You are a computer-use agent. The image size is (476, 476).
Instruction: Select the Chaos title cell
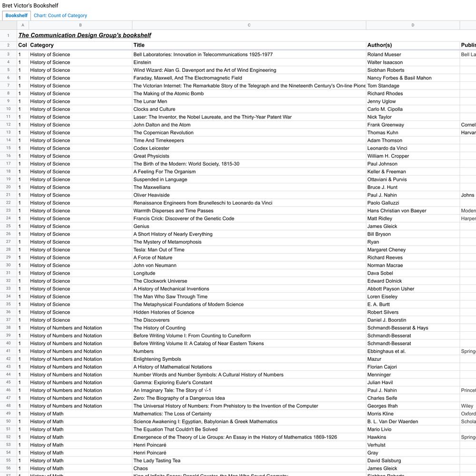249,468
